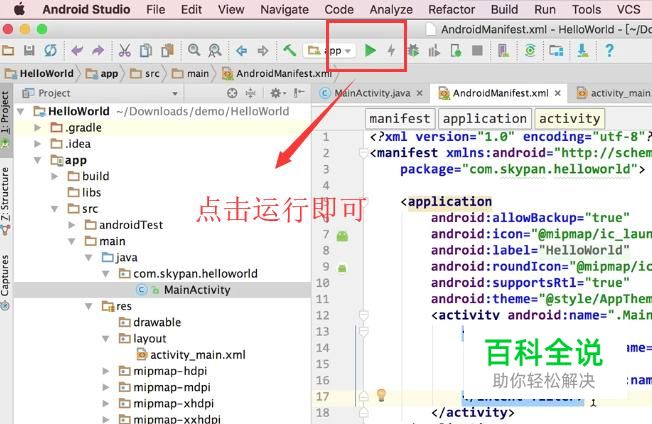Click the Find magnifier icon
Image resolution: width=652 pixels, height=424 pixels.
(193, 51)
